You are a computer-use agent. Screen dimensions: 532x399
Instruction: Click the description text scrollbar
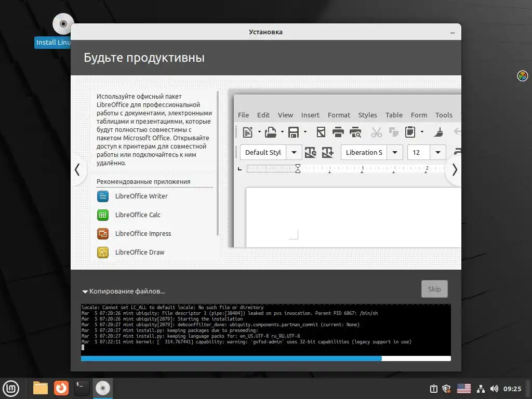tap(218, 163)
